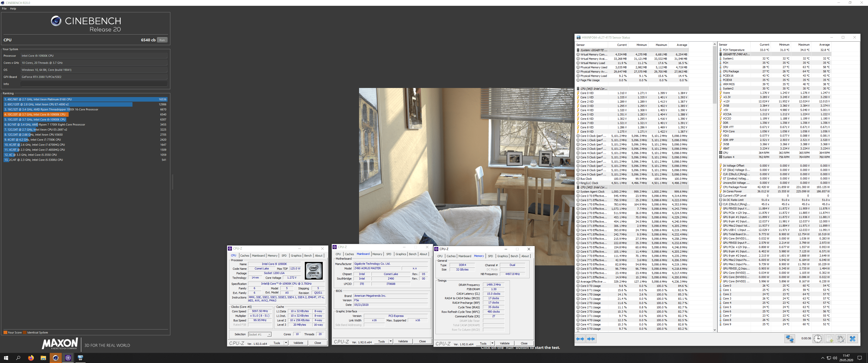Open Cinebench File menu
Screen dimensions: 868x363
pos(4,9)
